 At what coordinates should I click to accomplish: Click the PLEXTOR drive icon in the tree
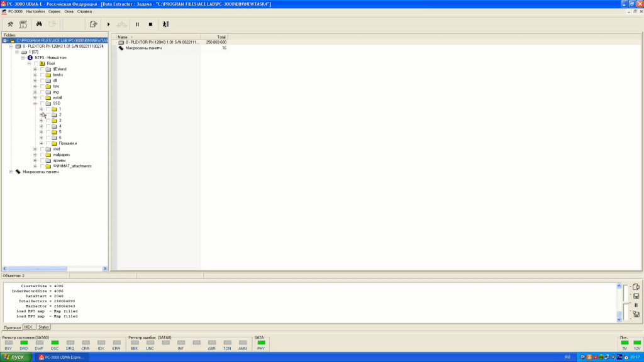tap(18, 47)
